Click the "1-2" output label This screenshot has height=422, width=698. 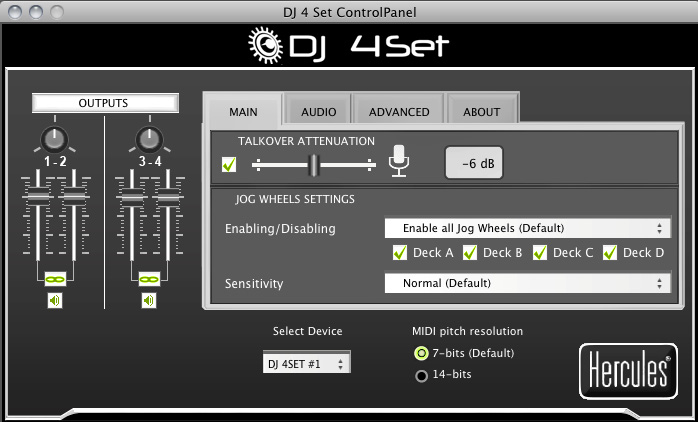click(x=55, y=161)
